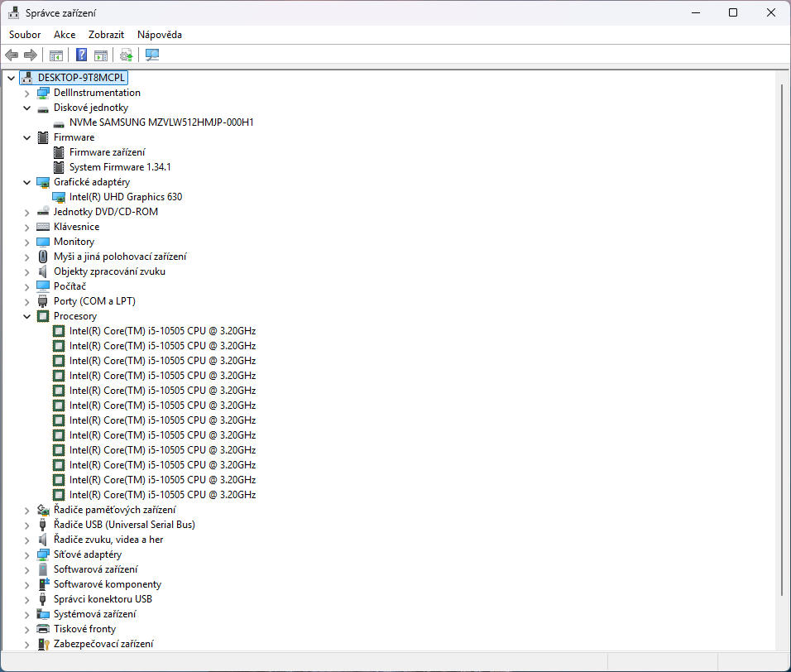Screen dimensions: 791x672
Task: Click the scan for hardware changes icon
Action: click(x=152, y=55)
